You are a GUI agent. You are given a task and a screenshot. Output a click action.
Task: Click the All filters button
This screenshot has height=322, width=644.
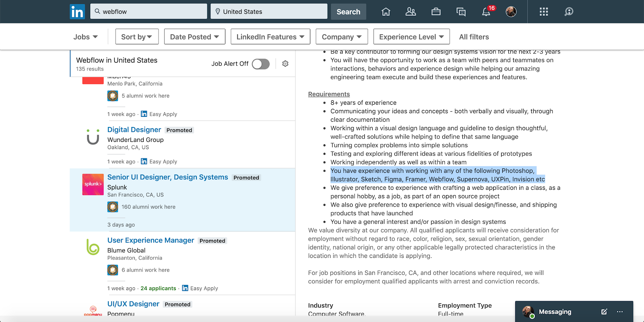coord(474,37)
